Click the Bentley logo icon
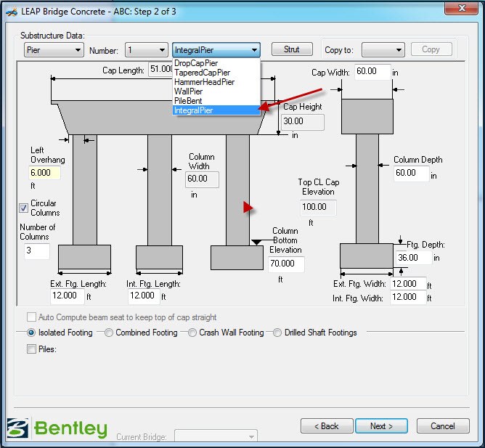The height and width of the screenshot is (448, 485). (17, 428)
